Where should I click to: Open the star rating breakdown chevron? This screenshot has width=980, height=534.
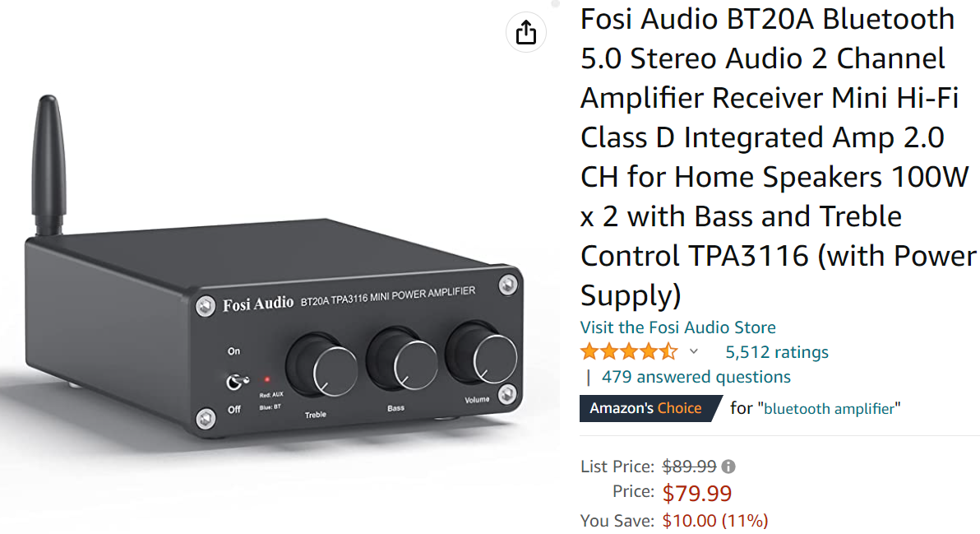(693, 351)
